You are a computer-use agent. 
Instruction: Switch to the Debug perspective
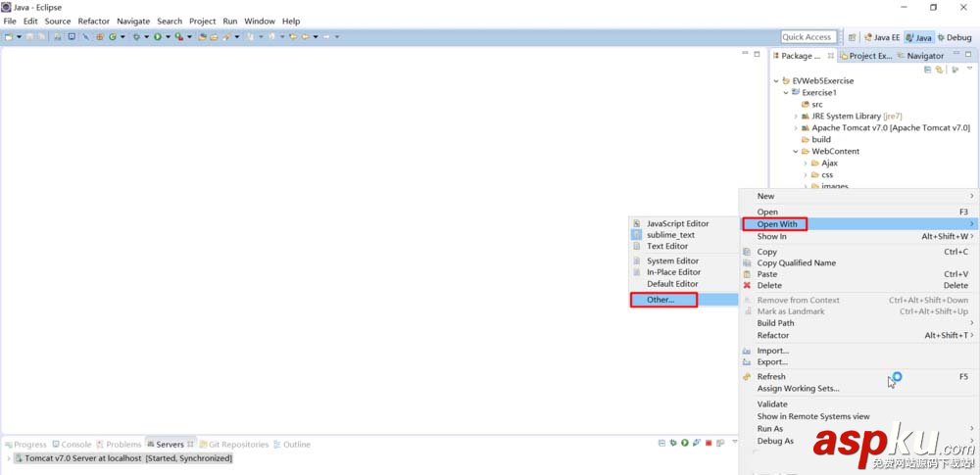coord(955,37)
